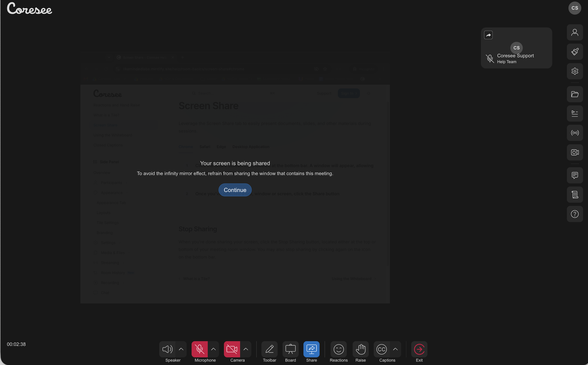
Task: Open Room History scroll icon
Action: pos(575,195)
